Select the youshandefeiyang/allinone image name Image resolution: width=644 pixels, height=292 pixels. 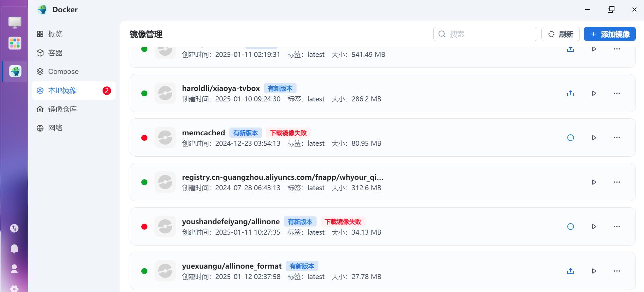[231, 222]
